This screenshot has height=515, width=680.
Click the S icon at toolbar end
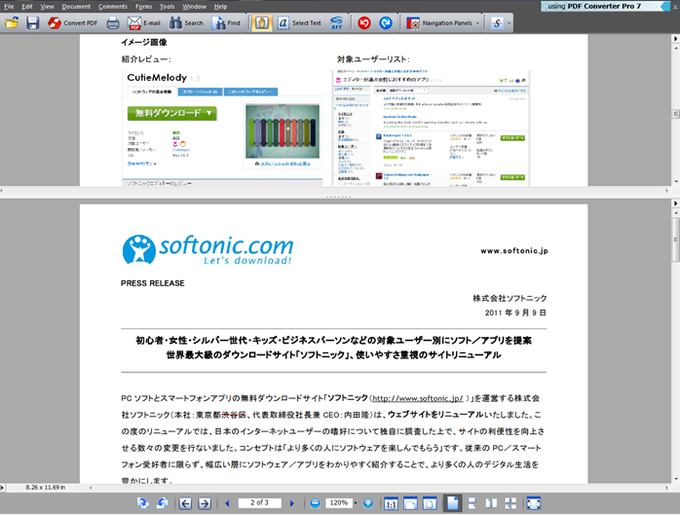tap(497, 23)
